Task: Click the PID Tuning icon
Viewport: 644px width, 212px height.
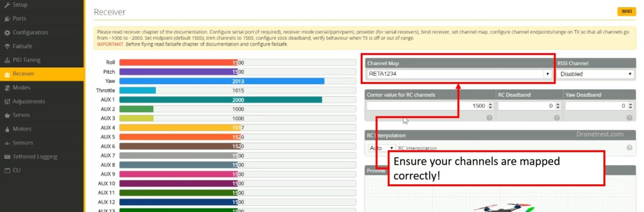Action: point(7,60)
